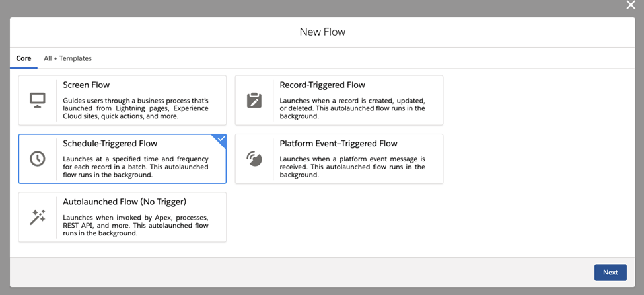The width and height of the screenshot is (644, 295).
Task: Toggle the Schedule-Triggered Flow selected checkmark
Action: coord(221,139)
